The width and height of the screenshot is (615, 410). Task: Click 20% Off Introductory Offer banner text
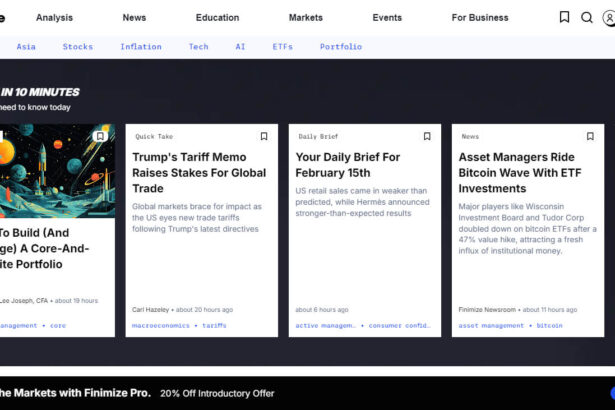point(217,394)
